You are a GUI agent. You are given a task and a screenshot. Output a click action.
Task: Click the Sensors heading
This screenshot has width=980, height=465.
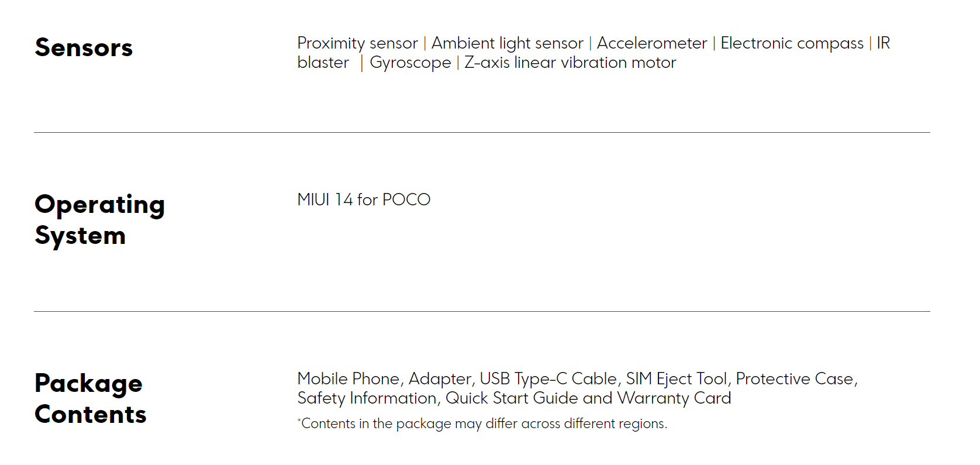tap(84, 48)
